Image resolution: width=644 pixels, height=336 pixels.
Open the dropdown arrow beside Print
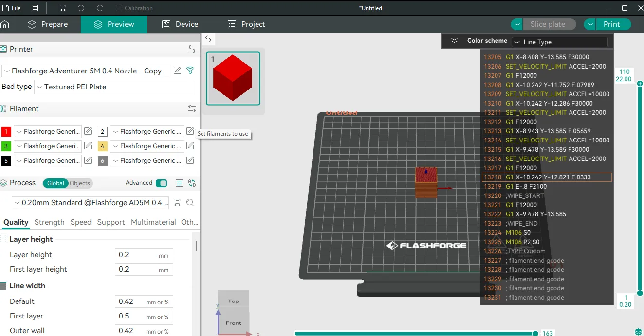coord(589,24)
